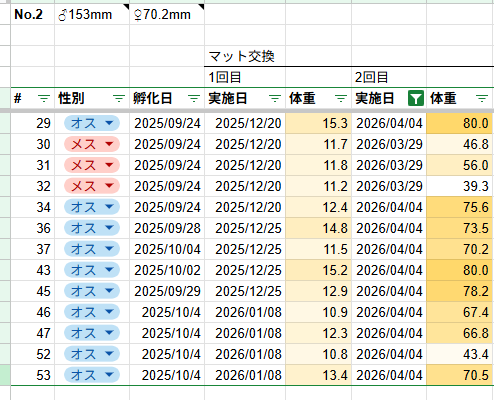
Task: Select weight cell 75.6
Action: pyautogui.click(x=460, y=207)
